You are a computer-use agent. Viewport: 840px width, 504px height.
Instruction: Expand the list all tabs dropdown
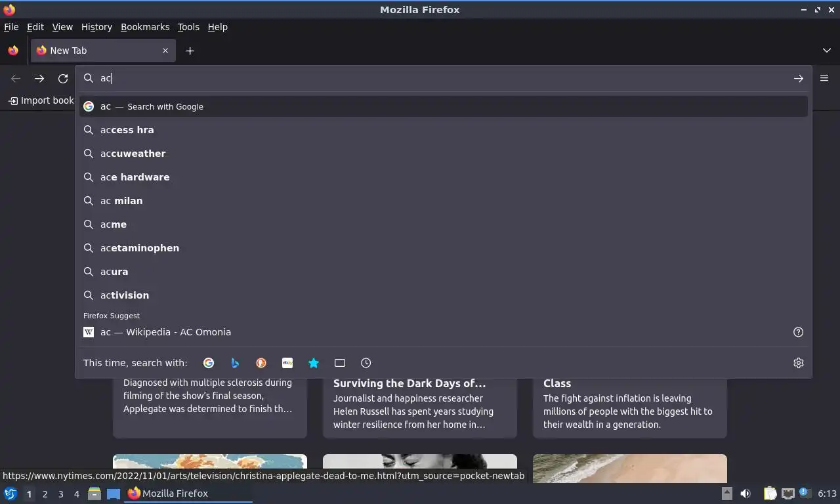[x=827, y=51]
